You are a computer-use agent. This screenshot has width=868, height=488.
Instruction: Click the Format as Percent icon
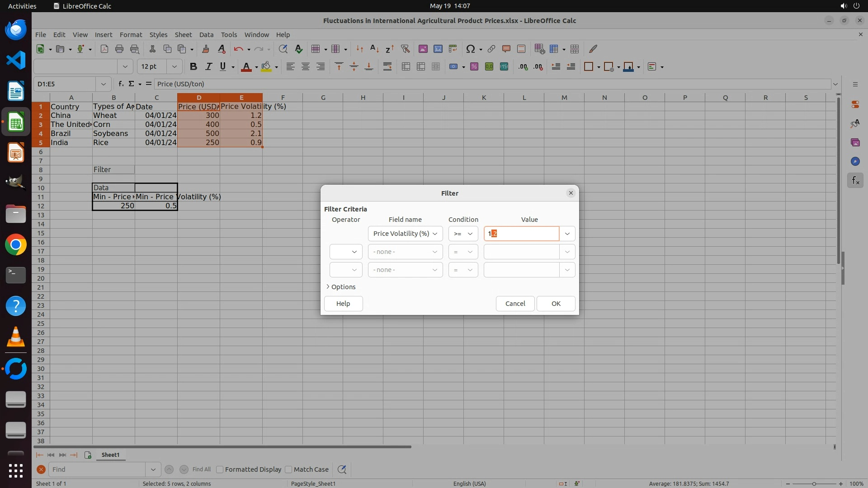474,67
